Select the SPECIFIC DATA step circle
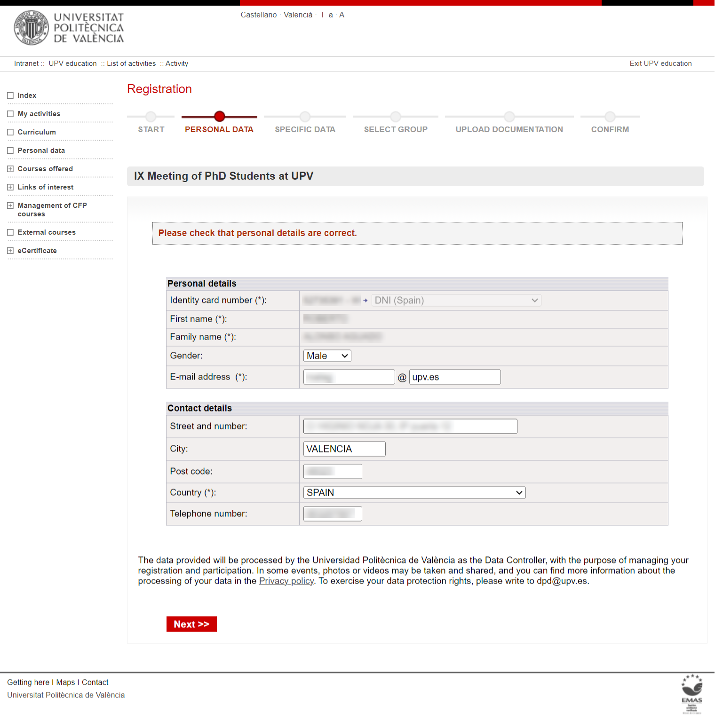This screenshot has width=715, height=728. 305,117
